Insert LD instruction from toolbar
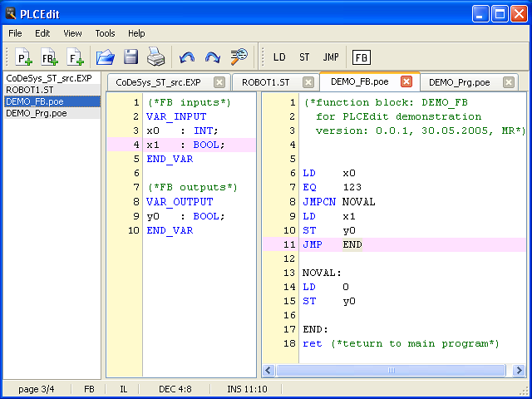The image size is (532, 399). point(279,57)
